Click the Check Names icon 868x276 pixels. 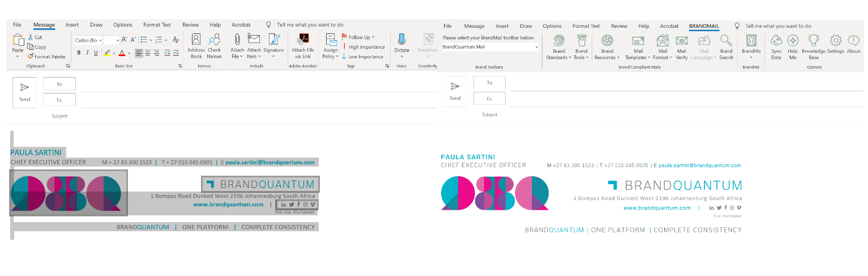[214, 46]
